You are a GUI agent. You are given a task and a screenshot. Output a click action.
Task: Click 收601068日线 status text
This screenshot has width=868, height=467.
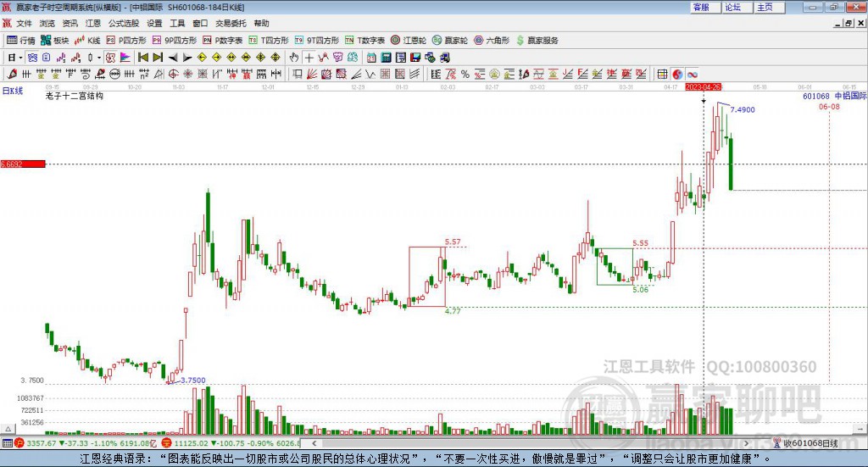tap(810, 443)
